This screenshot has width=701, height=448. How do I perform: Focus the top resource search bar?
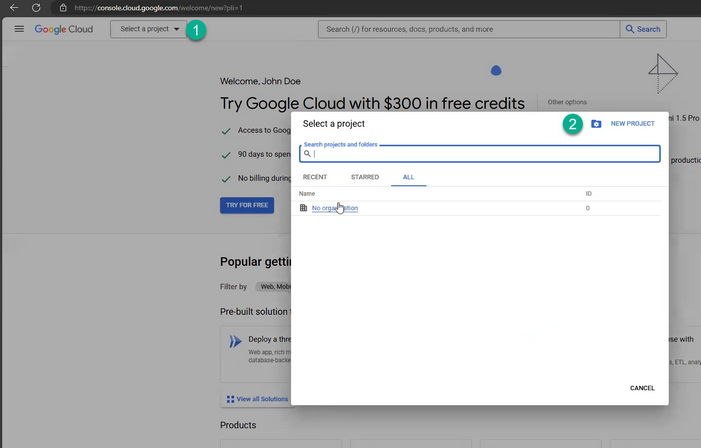(469, 29)
